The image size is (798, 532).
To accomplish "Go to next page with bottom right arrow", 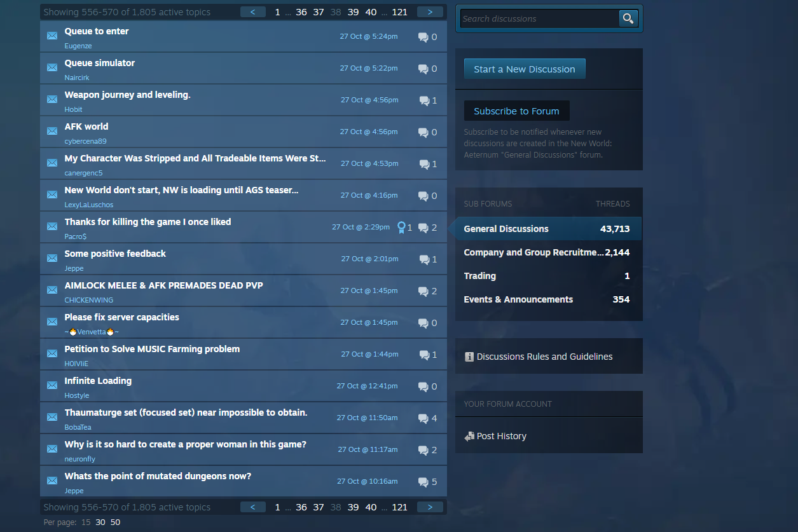I will (430, 507).
